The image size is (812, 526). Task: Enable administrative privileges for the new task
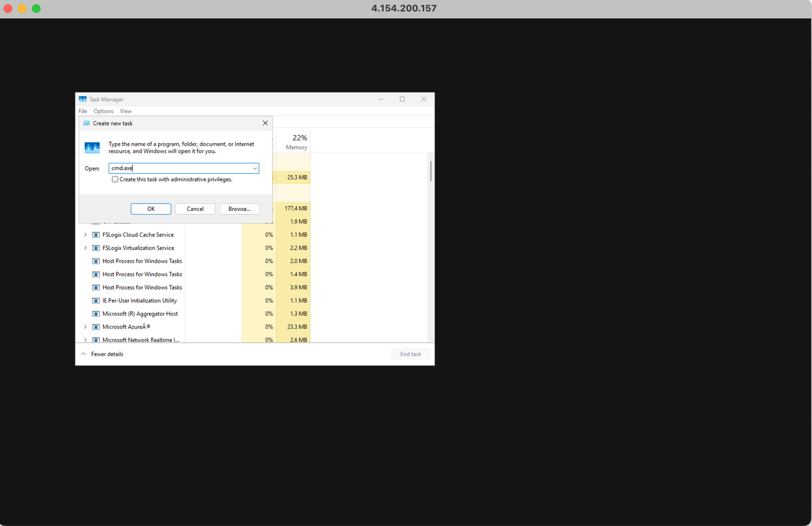tap(115, 179)
